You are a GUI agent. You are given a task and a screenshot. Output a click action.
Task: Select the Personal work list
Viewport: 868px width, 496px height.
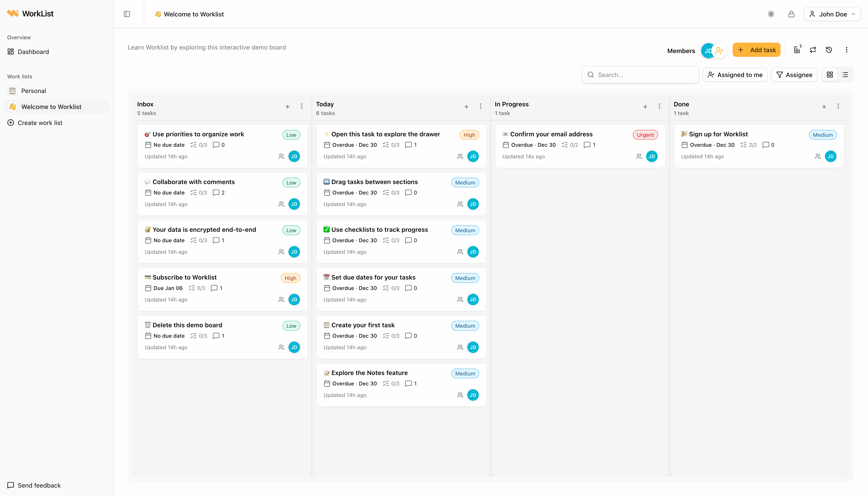click(x=33, y=91)
